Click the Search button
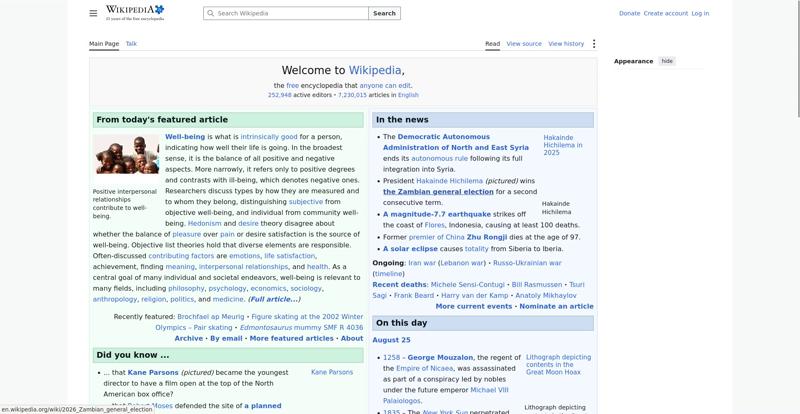Viewport: 800px width, 414px height. (x=384, y=13)
